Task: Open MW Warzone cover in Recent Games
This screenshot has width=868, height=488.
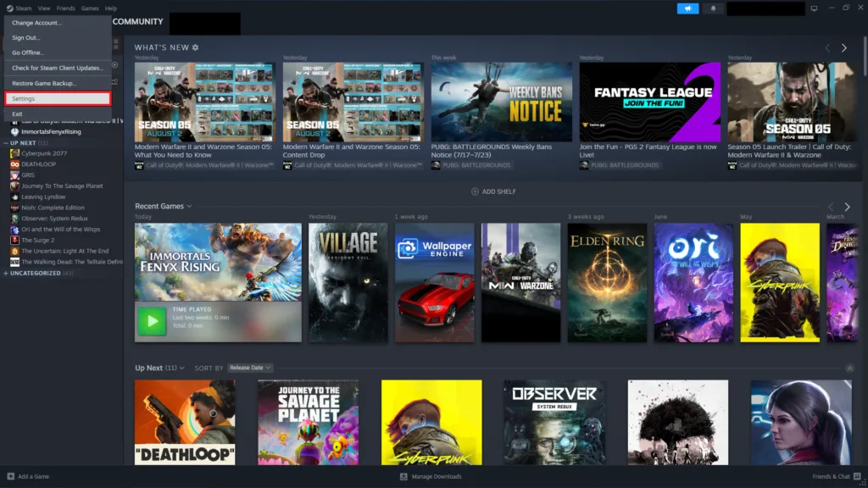Action: 521,283
